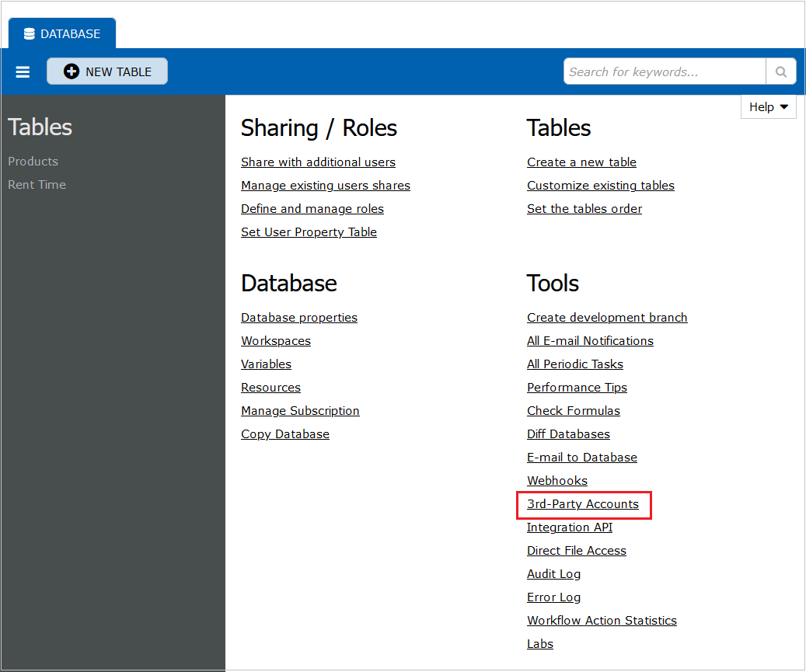Screen dimensions: 806x672
Task: Select the Products table in sidebar
Action: click(x=33, y=162)
